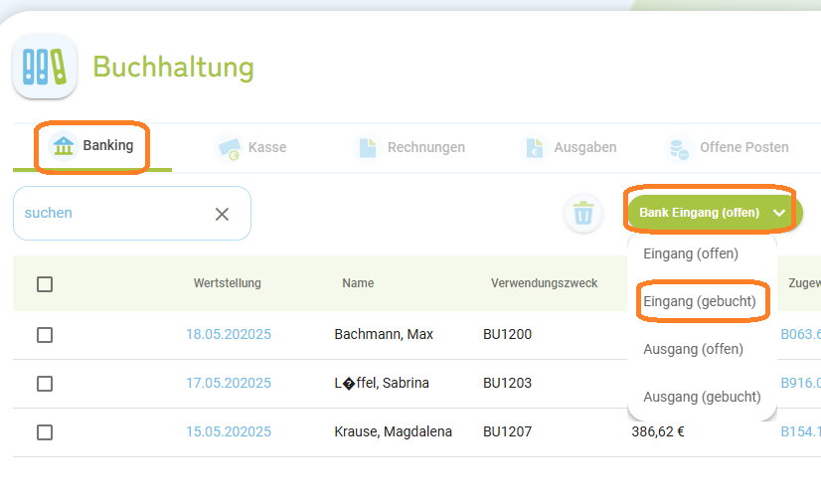
Task: Select Eingang (offen) from dropdown list
Action: [691, 253]
